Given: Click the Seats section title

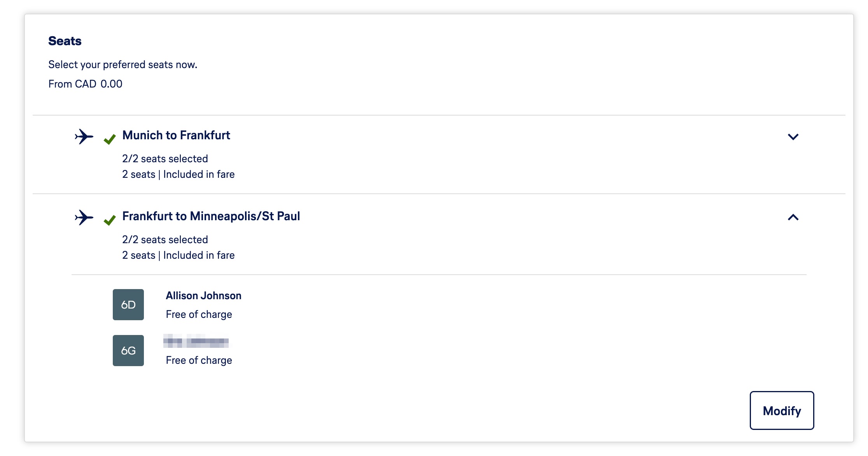Looking at the screenshot, I should (x=65, y=41).
